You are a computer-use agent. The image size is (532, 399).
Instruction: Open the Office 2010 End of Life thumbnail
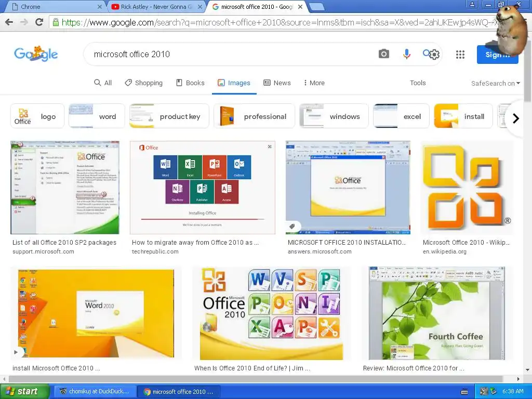(271, 313)
